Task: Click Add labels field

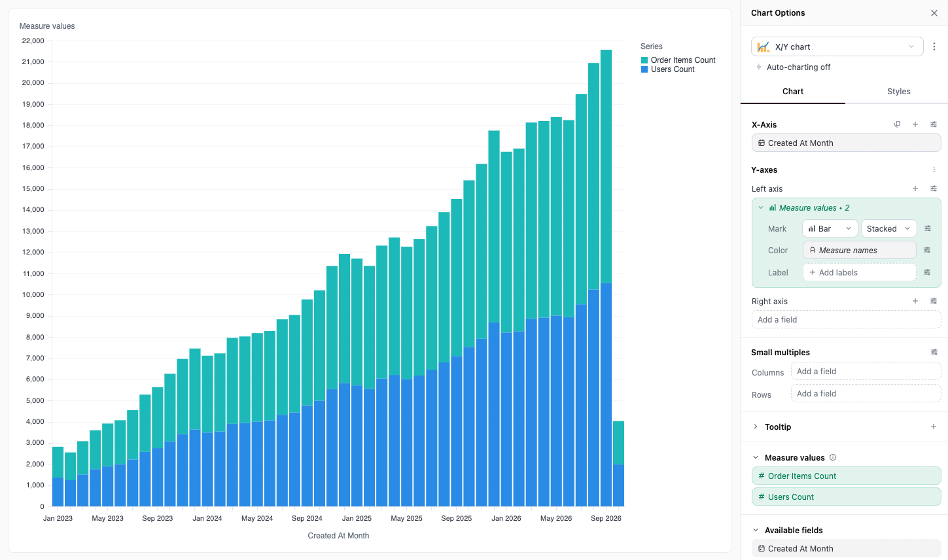Action: [x=859, y=272]
